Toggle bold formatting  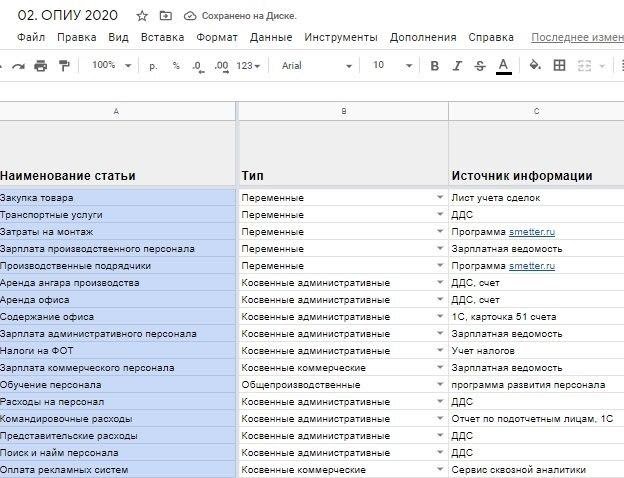434,66
